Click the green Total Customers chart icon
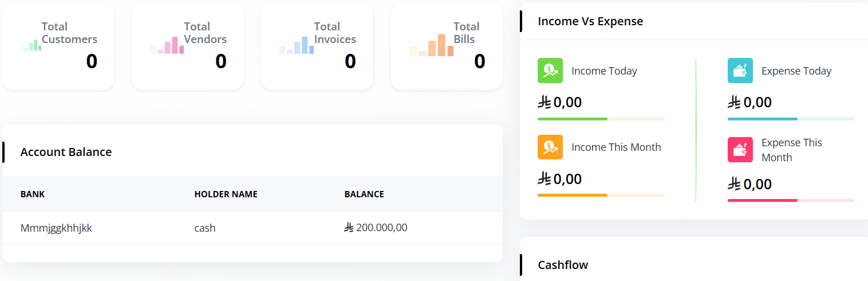This screenshot has width=868, height=281. 31,46
